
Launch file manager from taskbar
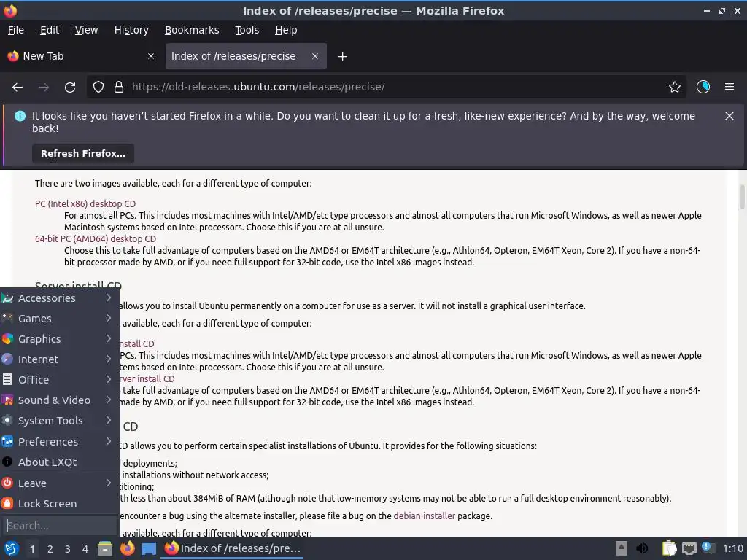[x=105, y=548]
